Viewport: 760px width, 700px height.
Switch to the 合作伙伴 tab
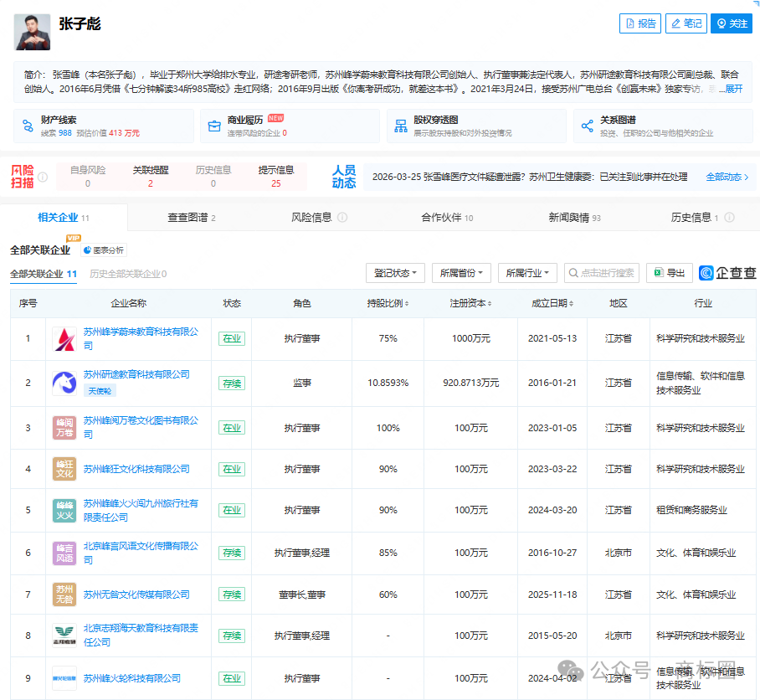click(447, 218)
